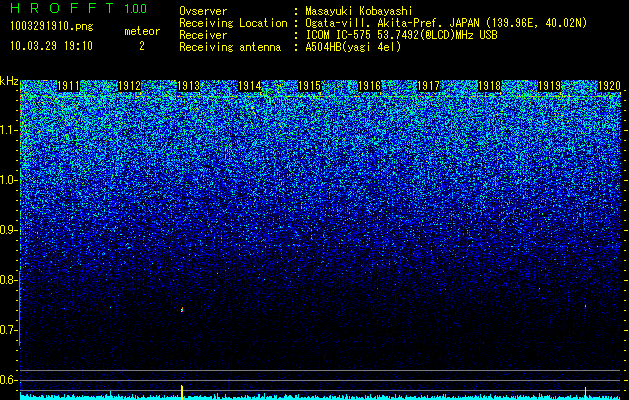Click the meteor count label

[x=142, y=31]
